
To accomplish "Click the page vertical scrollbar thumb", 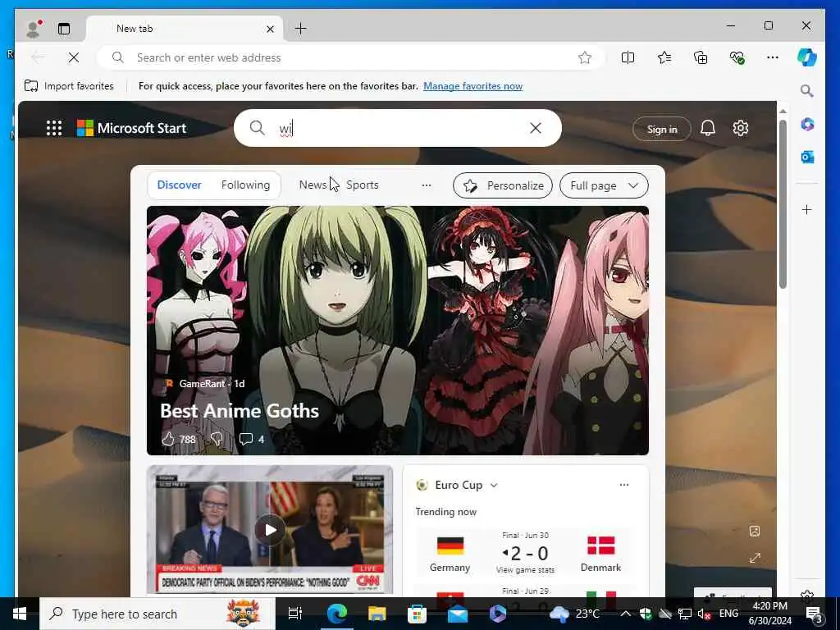I will (x=783, y=203).
